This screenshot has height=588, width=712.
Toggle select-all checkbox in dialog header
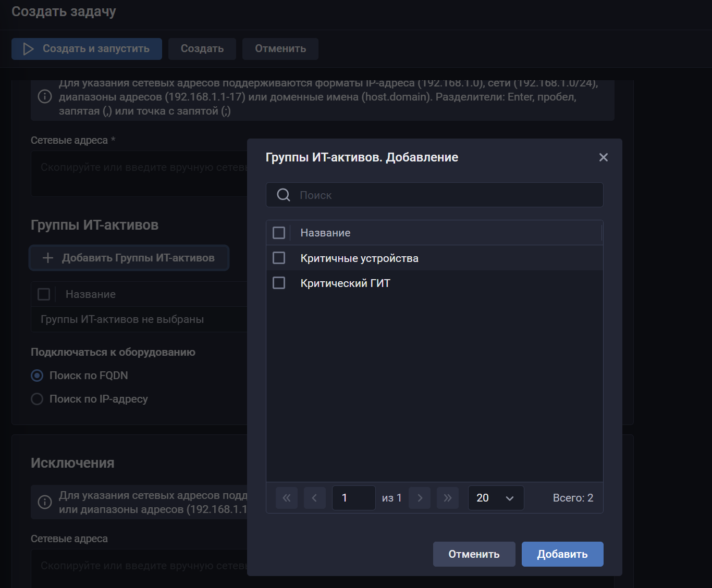279,233
